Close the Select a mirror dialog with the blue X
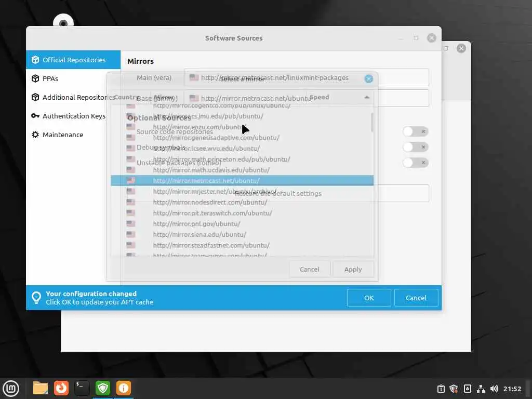This screenshot has height=399, width=532. coord(369,79)
